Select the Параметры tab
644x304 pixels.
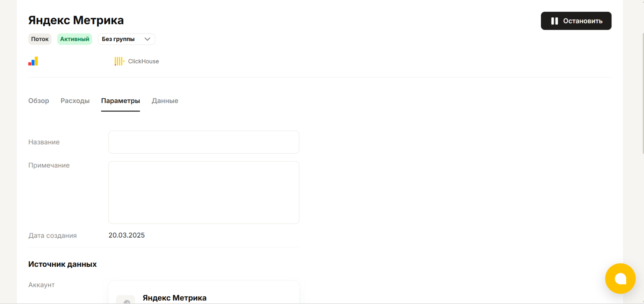coord(120,101)
